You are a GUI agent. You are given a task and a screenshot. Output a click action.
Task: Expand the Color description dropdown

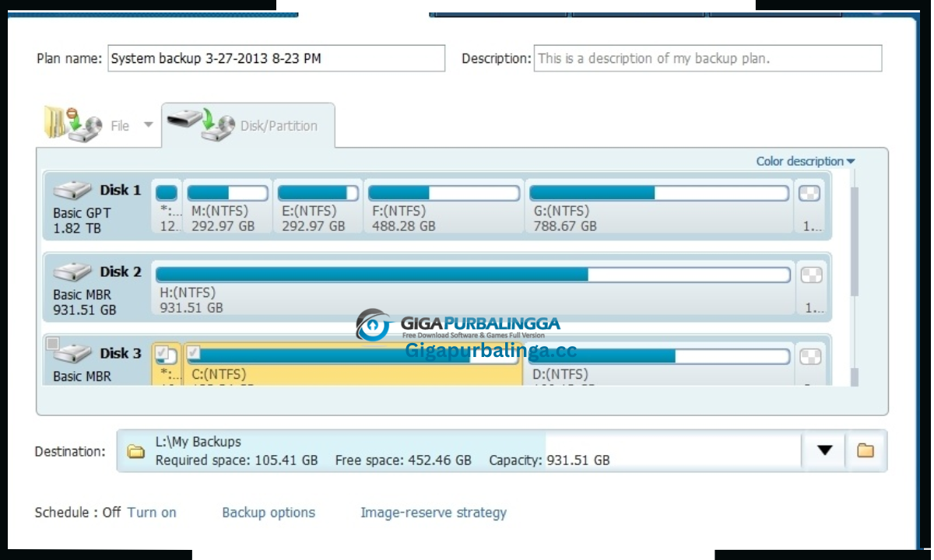(806, 161)
